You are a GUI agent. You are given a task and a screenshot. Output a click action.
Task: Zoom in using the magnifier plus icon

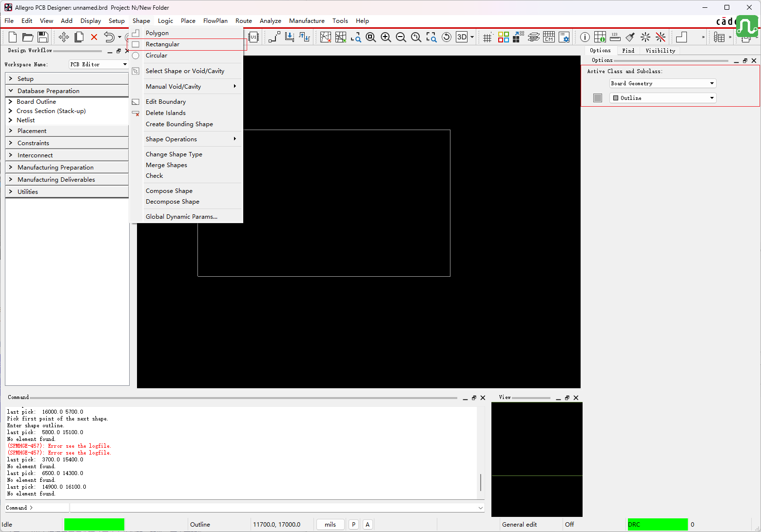(386, 37)
